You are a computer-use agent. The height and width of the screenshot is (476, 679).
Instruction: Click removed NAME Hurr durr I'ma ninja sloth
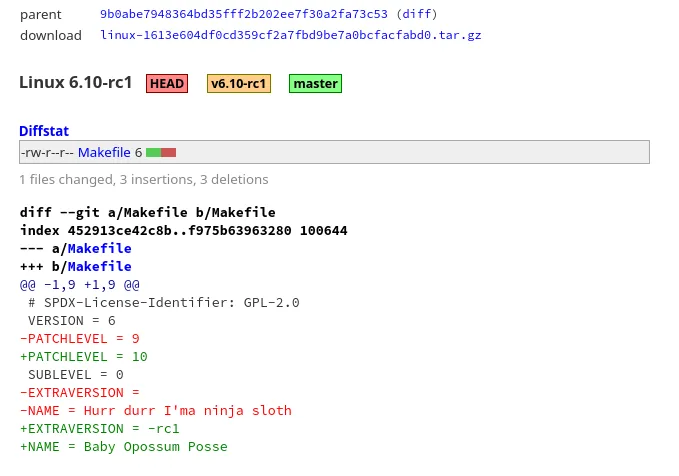(x=156, y=411)
